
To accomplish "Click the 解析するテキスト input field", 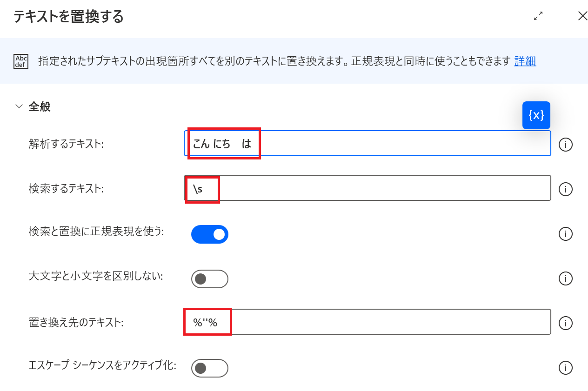I will click(x=400, y=143).
